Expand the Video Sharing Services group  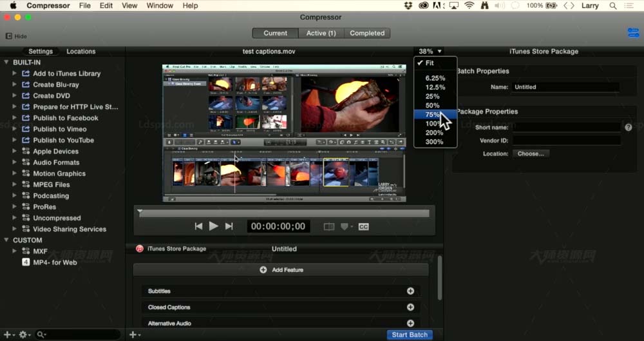coord(14,229)
